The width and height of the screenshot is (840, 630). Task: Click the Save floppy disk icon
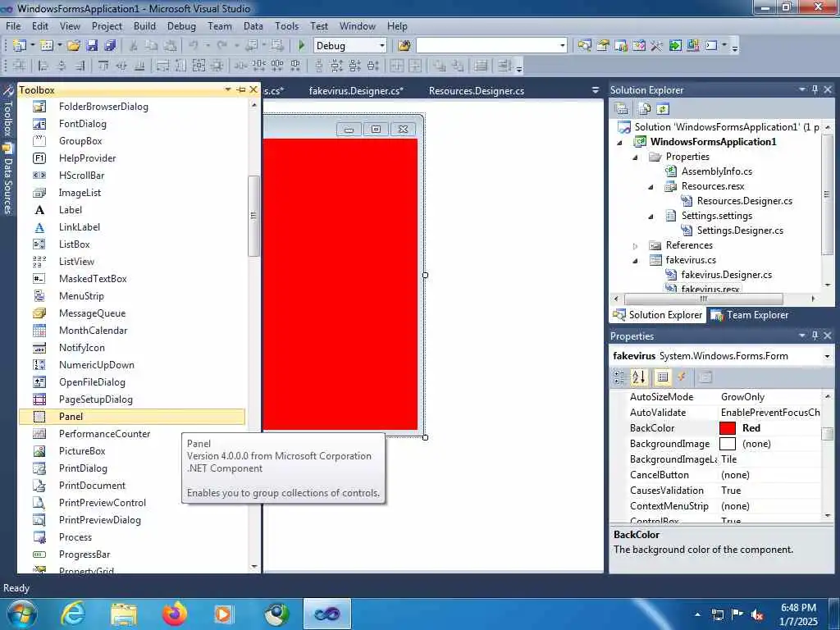coord(92,46)
